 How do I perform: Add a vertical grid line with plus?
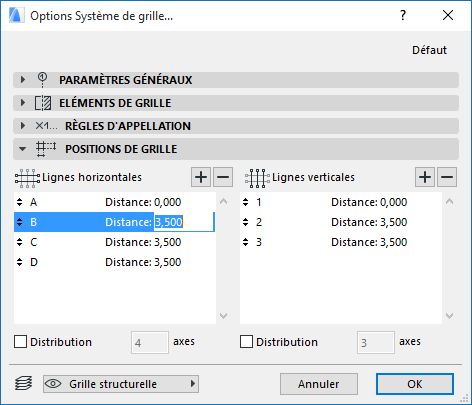(425, 177)
